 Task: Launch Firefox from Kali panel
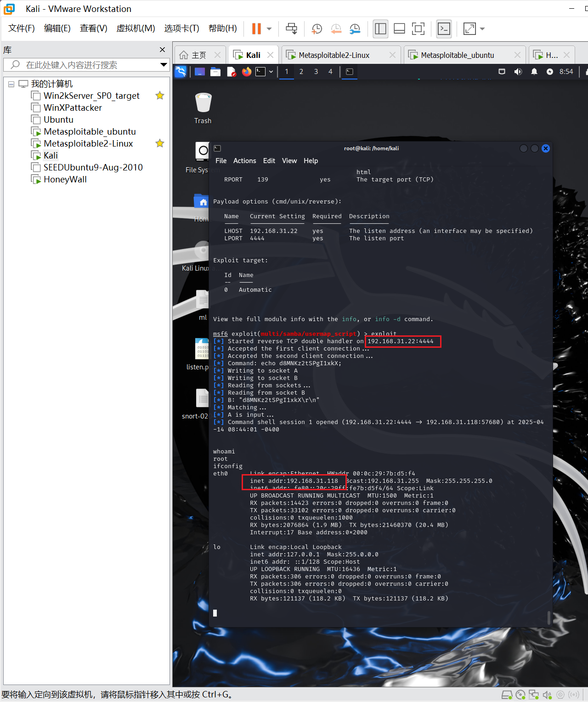[x=247, y=72]
